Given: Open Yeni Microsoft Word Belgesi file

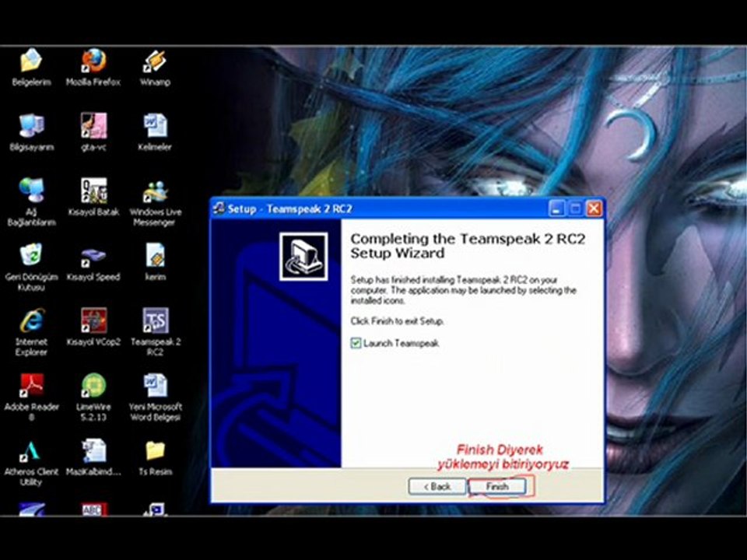Looking at the screenshot, I should pos(155,385).
